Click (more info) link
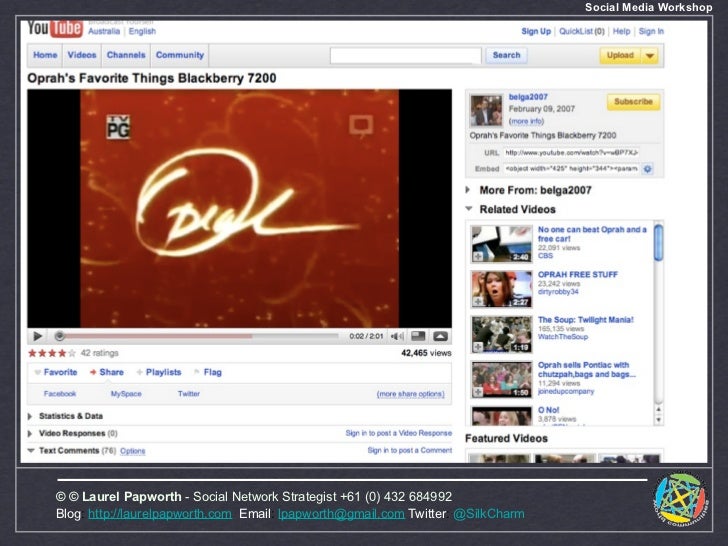Image resolution: width=728 pixels, height=546 pixels. point(526,122)
